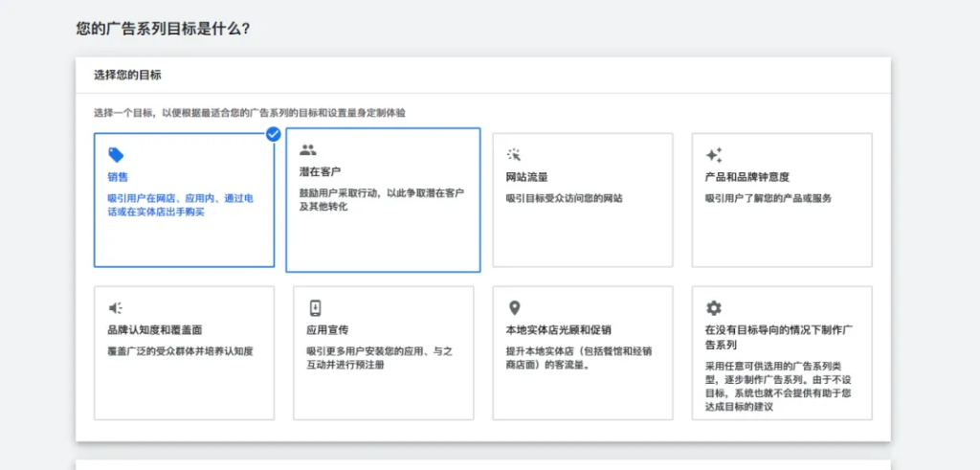This screenshot has width=980, height=470.
Task: Click instruction text 选择一个目标,以便根据最适合
Action: pos(250,113)
